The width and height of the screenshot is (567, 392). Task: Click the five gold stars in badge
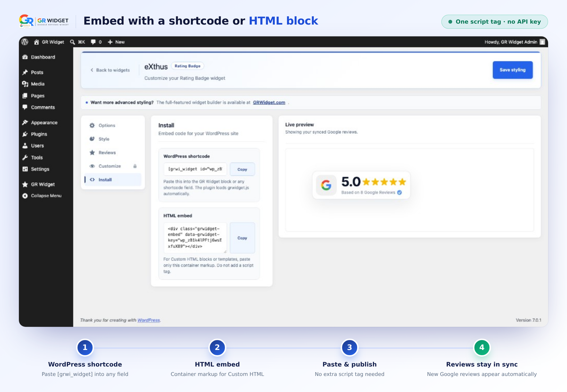click(384, 182)
